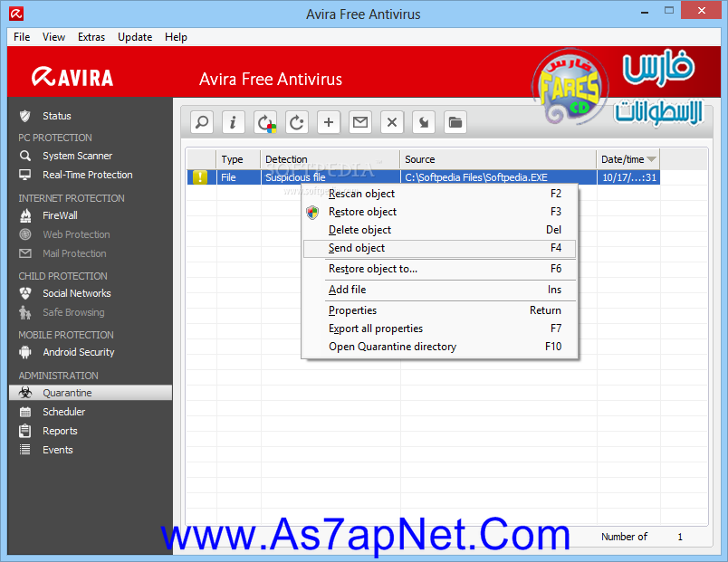
Task: Select the Quarantine sidebar item
Action: click(91, 393)
